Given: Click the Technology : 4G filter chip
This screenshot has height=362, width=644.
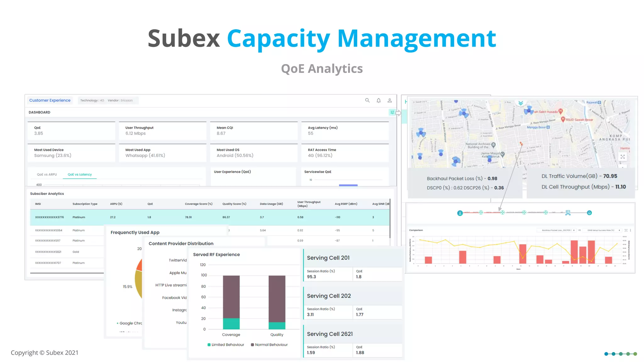Looking at the screenshot, I should tap(92, 101).
